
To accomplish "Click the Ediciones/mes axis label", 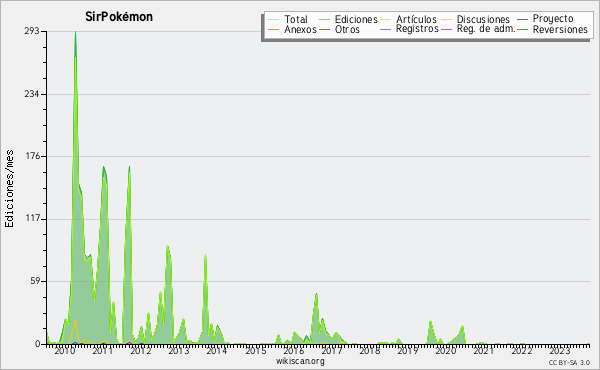I will pyautogui.click(x=9, y=188).
